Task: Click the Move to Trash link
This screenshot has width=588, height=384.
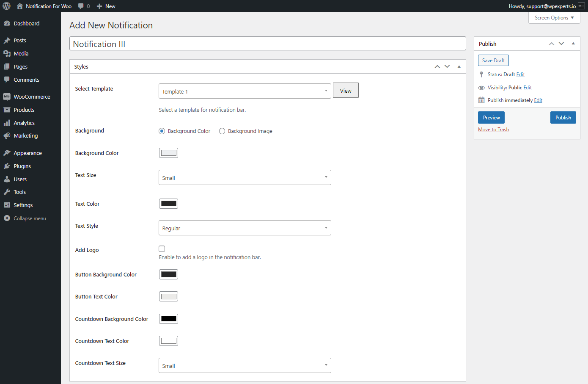Action: tap(493, 130)
